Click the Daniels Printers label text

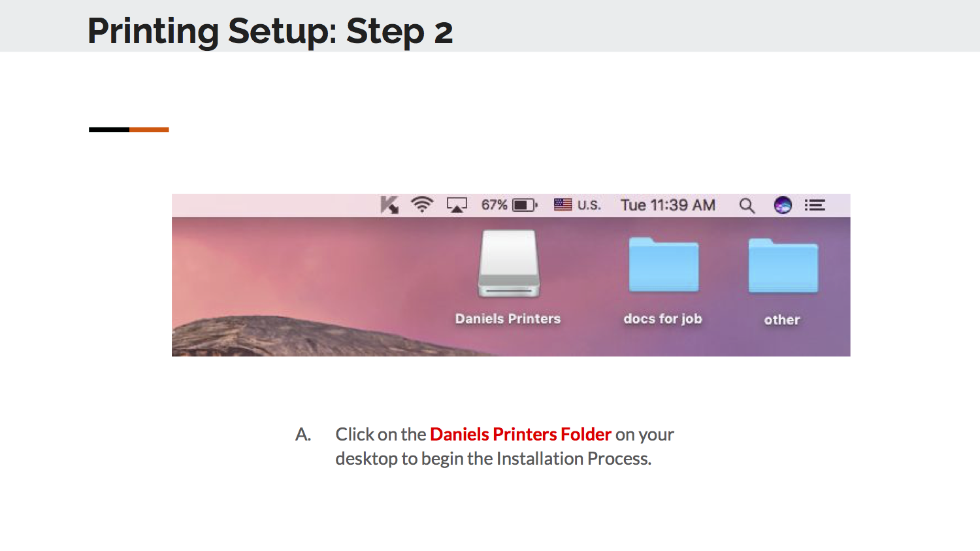pyautogui.click(x=508, y=319)
